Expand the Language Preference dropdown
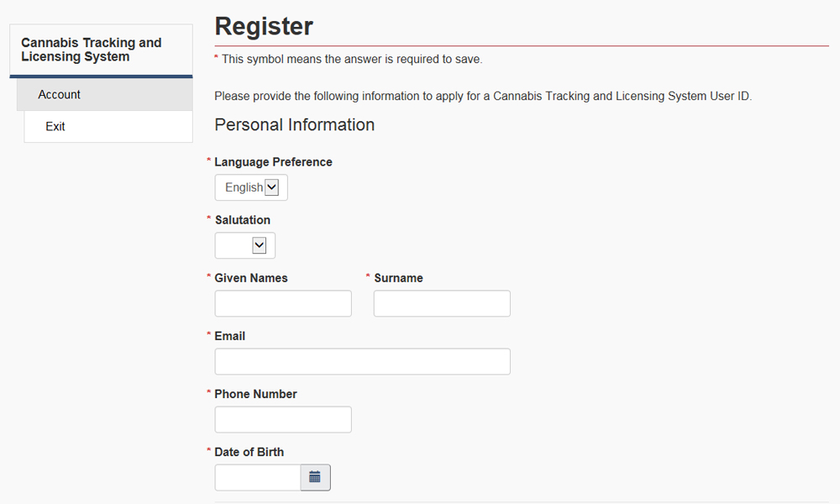The height and width of the screenshot is (504, 840). (251, 187)
